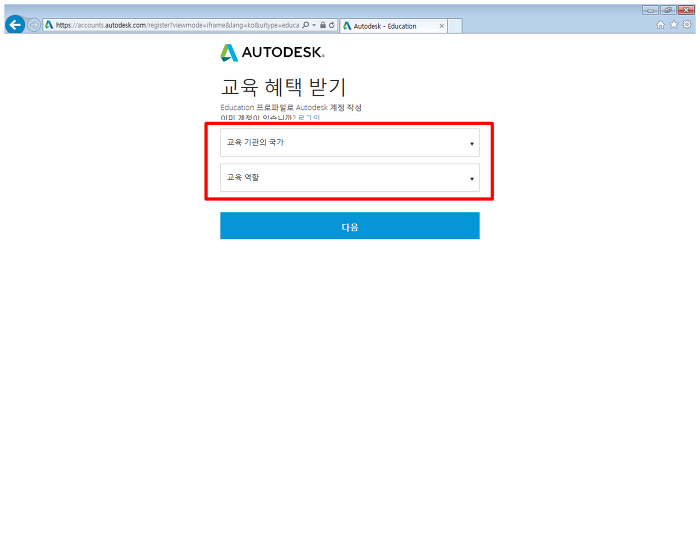Image resolution: width=700 pixels, height=540 pixels.
Task: Click the blue 다음 button
Action: click(350, 226)
